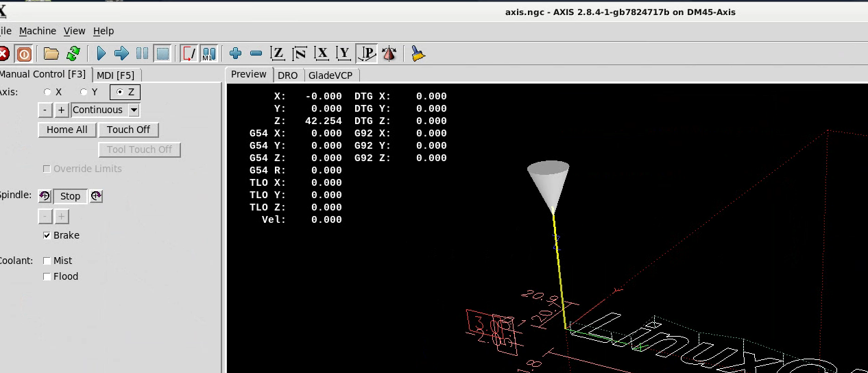
Task: Click the Z position value 42.254
Action: click(324, 121)
